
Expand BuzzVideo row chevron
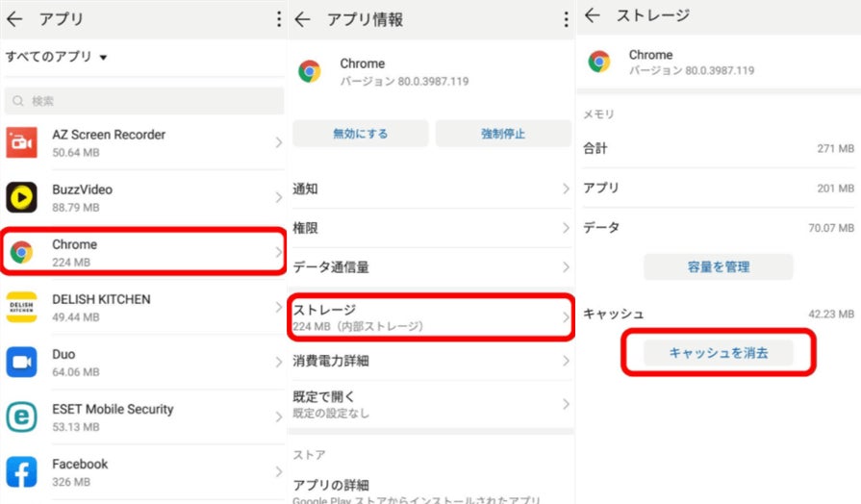pos(278,197)
